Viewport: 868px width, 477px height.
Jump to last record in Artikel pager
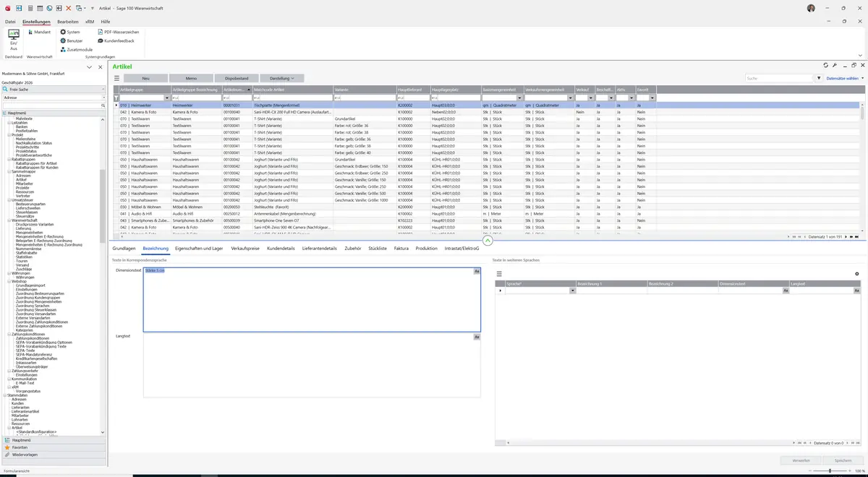point(857,236)
